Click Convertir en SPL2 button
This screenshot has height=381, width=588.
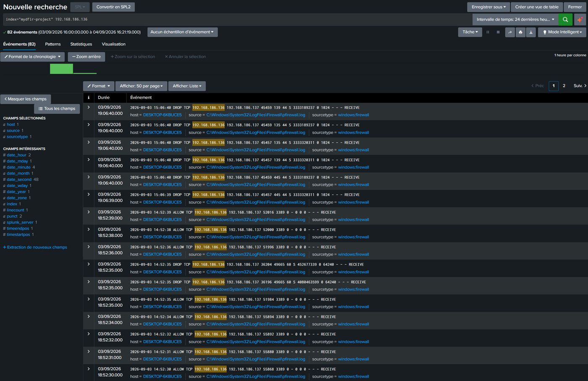coord(113,7)
